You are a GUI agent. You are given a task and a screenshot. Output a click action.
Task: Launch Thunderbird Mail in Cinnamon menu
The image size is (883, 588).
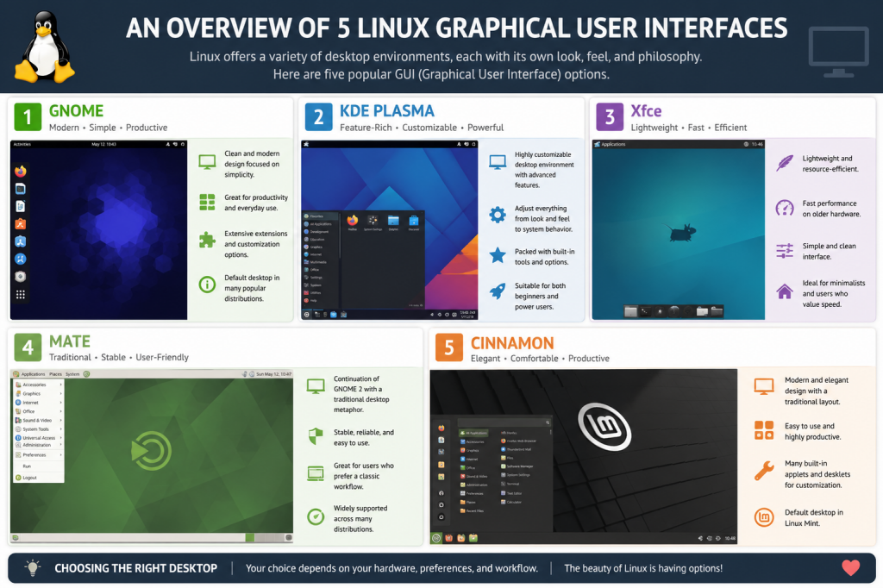pos(517,449)
